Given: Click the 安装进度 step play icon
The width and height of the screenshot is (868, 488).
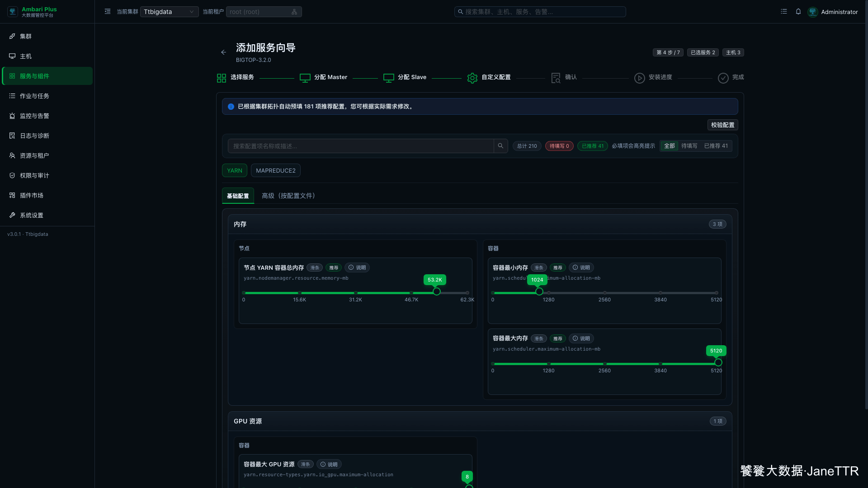Looking at the screenshot, I should 640,78.
